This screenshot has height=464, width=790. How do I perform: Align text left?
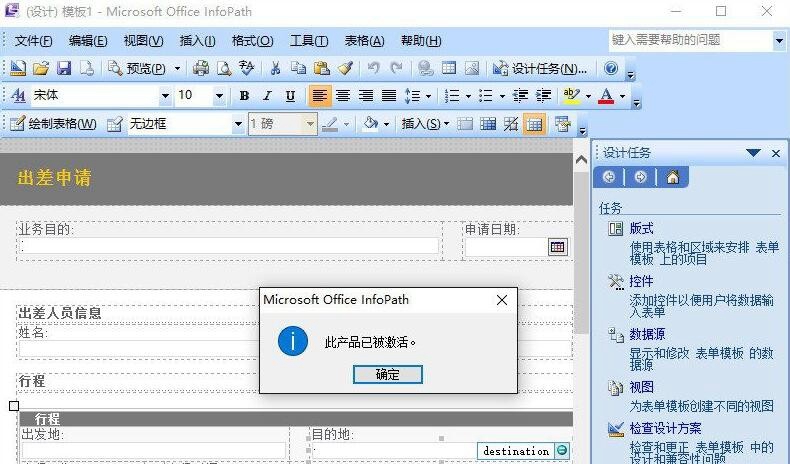click(319, 96)
